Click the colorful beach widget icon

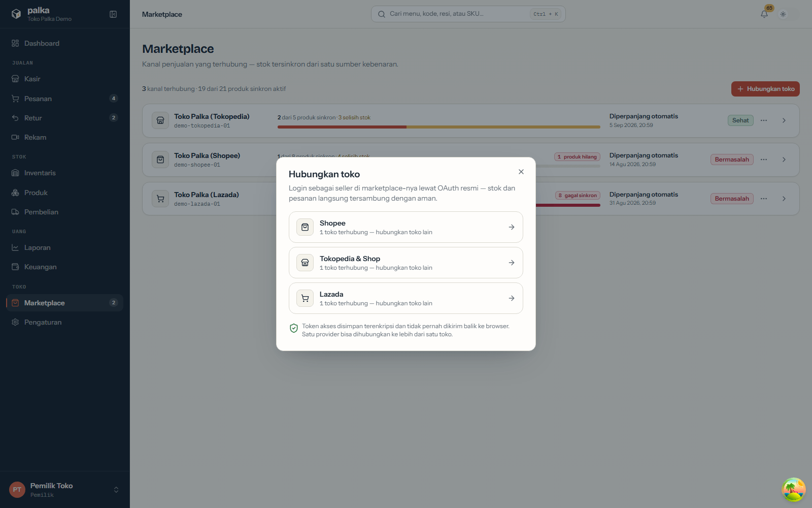pyautogui.click(x=794, y=490)
